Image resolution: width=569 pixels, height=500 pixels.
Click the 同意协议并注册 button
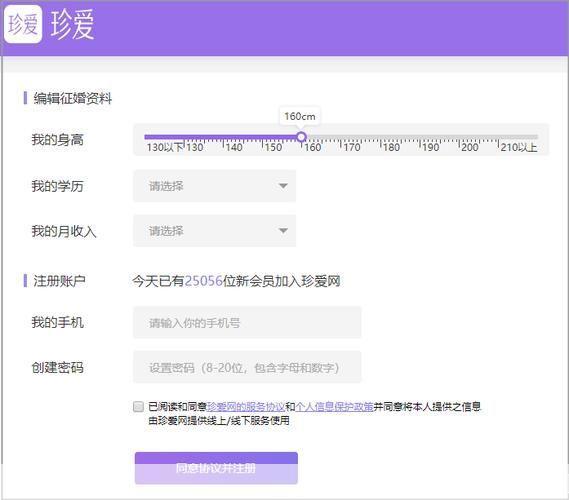pyautogui.click(x=216, y=468)
